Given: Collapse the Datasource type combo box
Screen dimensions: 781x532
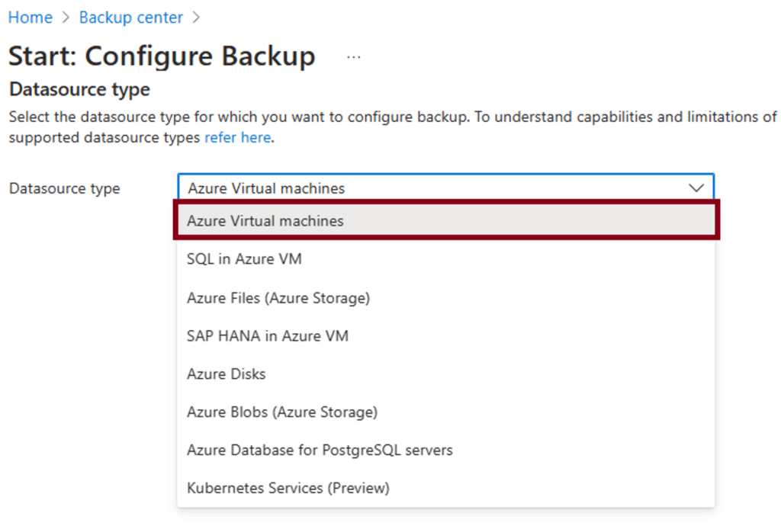Looking at the screenshot, I should [x=445, y=187].
